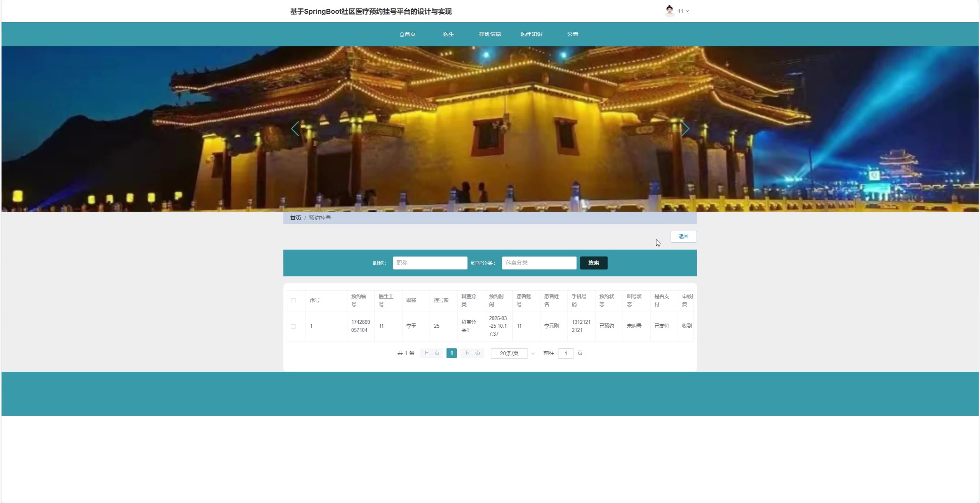Click the previous banner slide arrow

(295, 129)
